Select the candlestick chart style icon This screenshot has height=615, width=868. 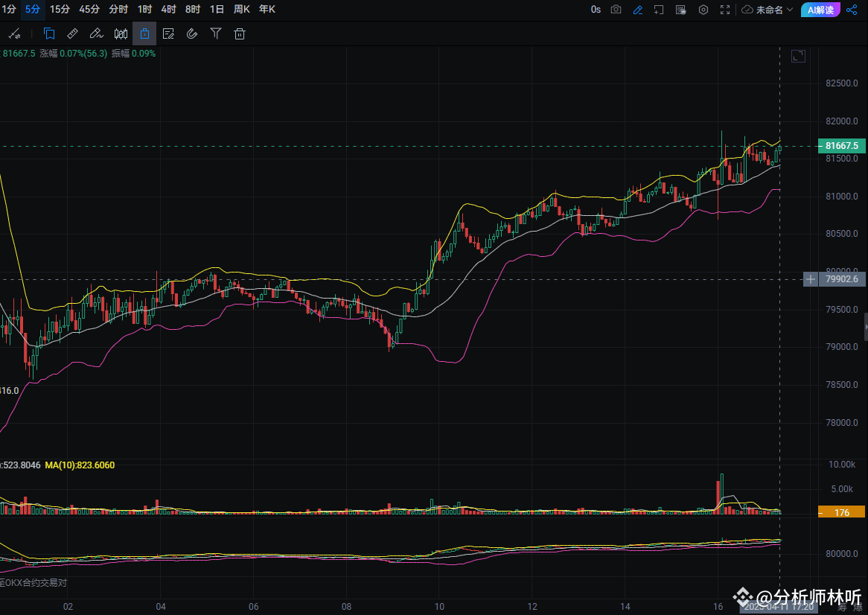pos(121,34)
